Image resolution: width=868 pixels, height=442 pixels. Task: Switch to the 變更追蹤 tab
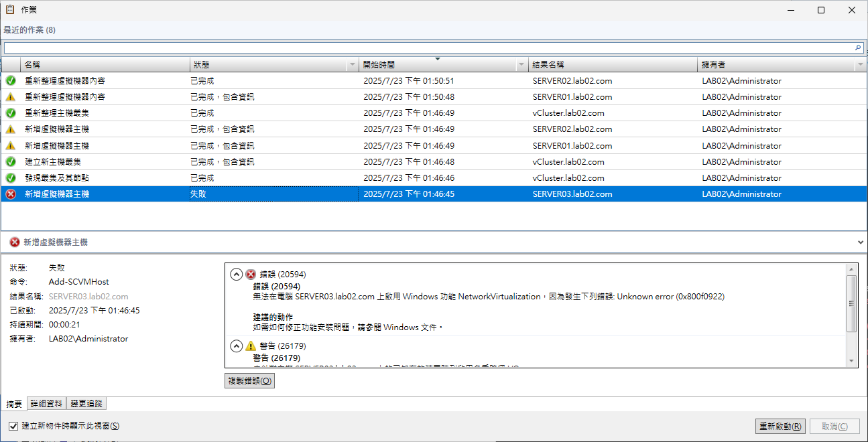pos(86,404)
